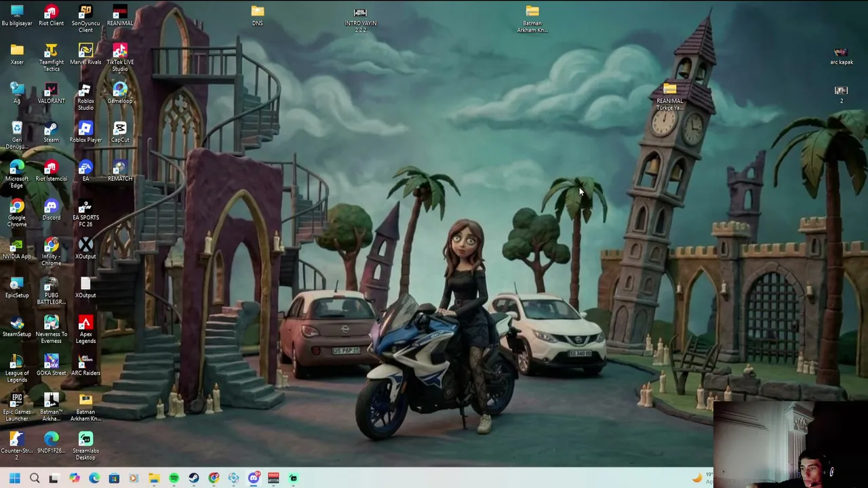Select the Microsoft Edge desktop shortcut
Viewport: 868px width, 488px height.
[x=17, y=174]
